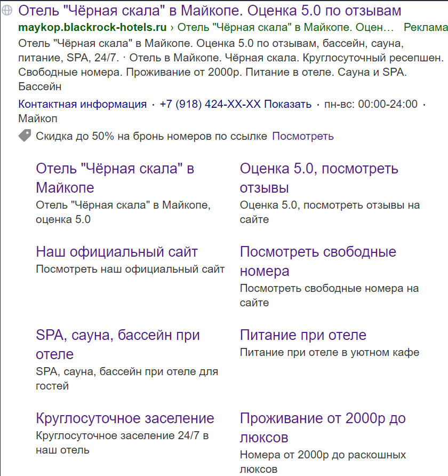Click snippet text Свободные номера. Проживание от 2000р

pos(130,72)
